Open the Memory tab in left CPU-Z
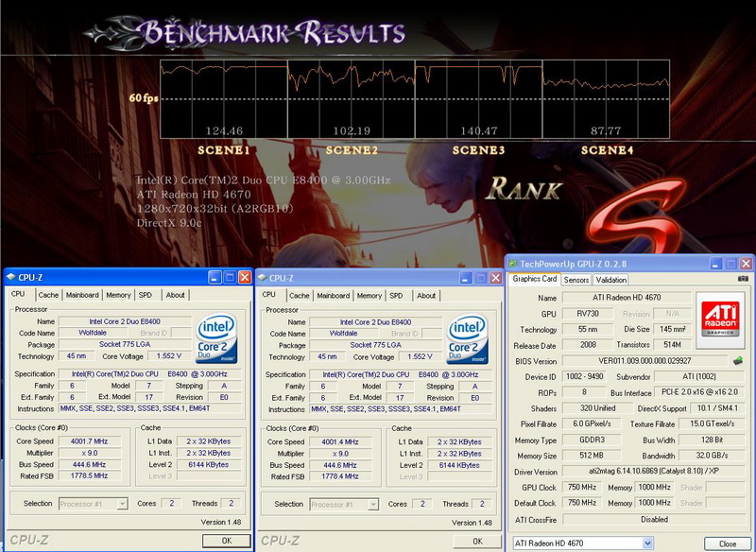The width and height of the screenshot is (756, 552). coord(119,295)
